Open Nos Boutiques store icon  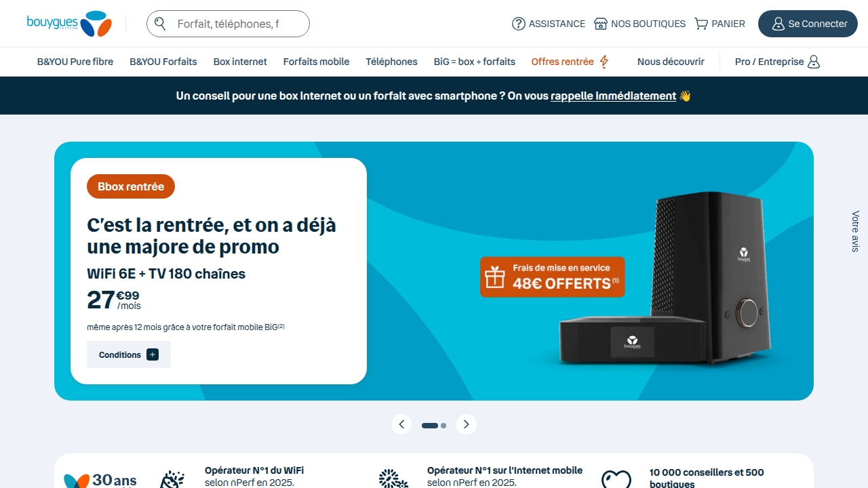click(x=601, y=24)
